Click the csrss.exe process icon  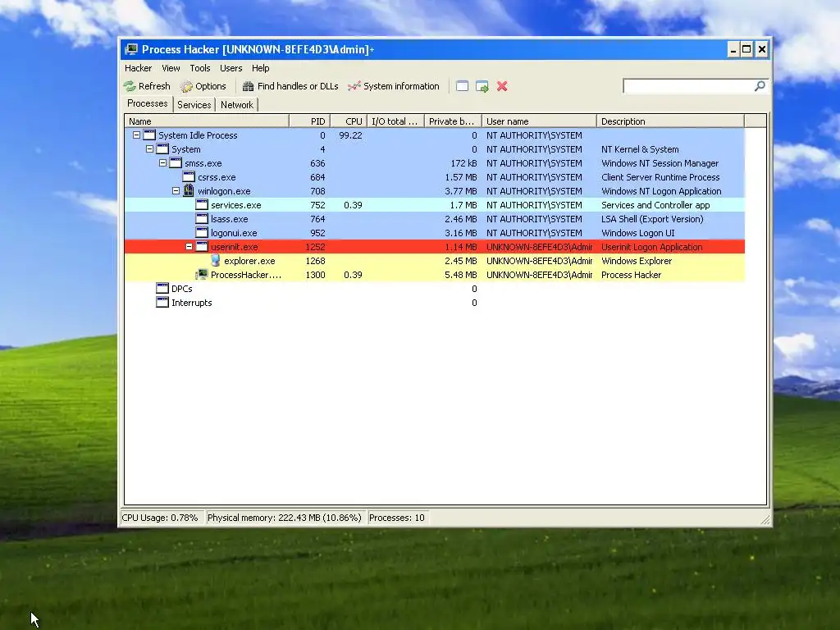click(189, 177)
